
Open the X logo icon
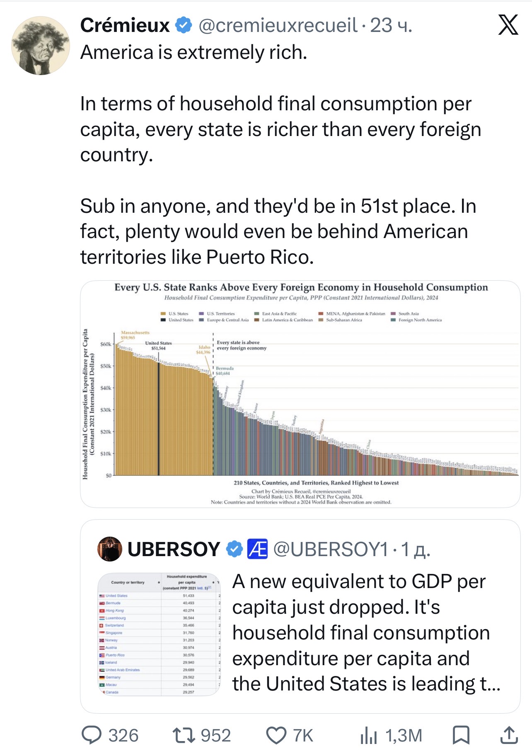pos(508,25)
